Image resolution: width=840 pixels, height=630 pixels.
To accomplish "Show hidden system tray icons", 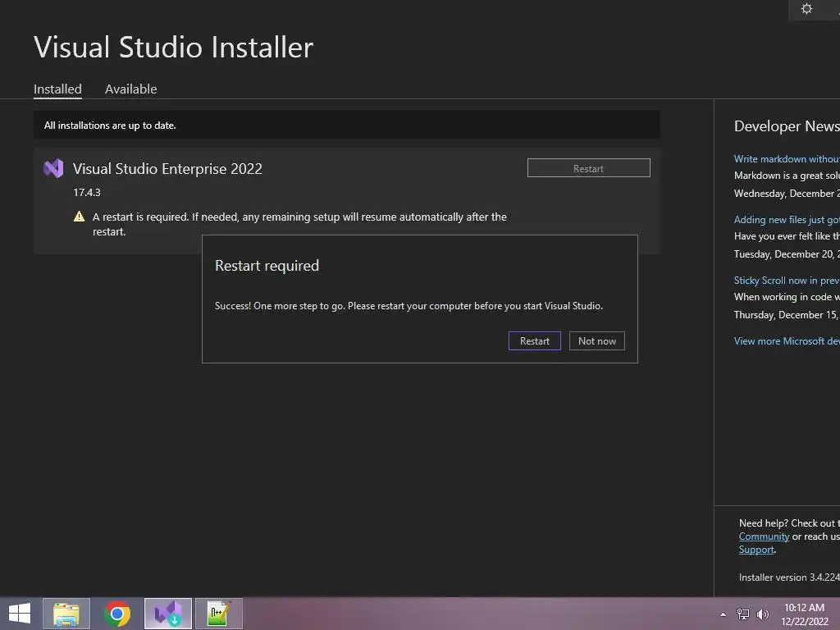I will [x=724, y=614].
